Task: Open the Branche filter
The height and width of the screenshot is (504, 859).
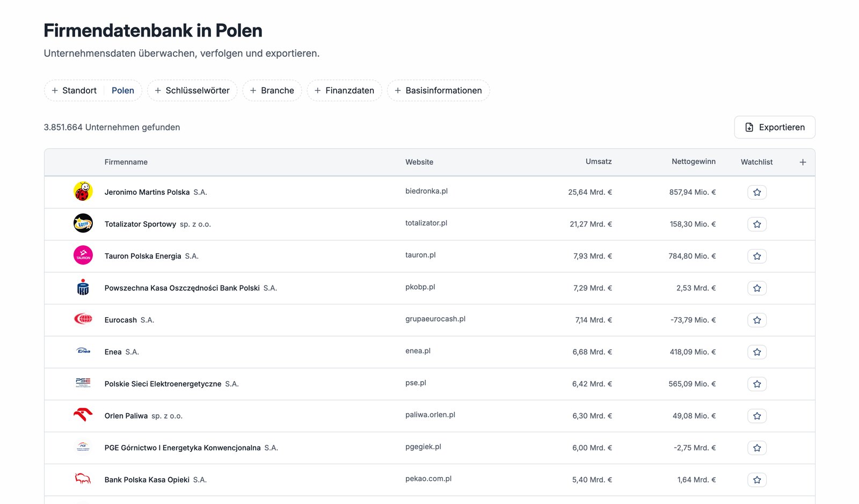Action: (272, 90)
